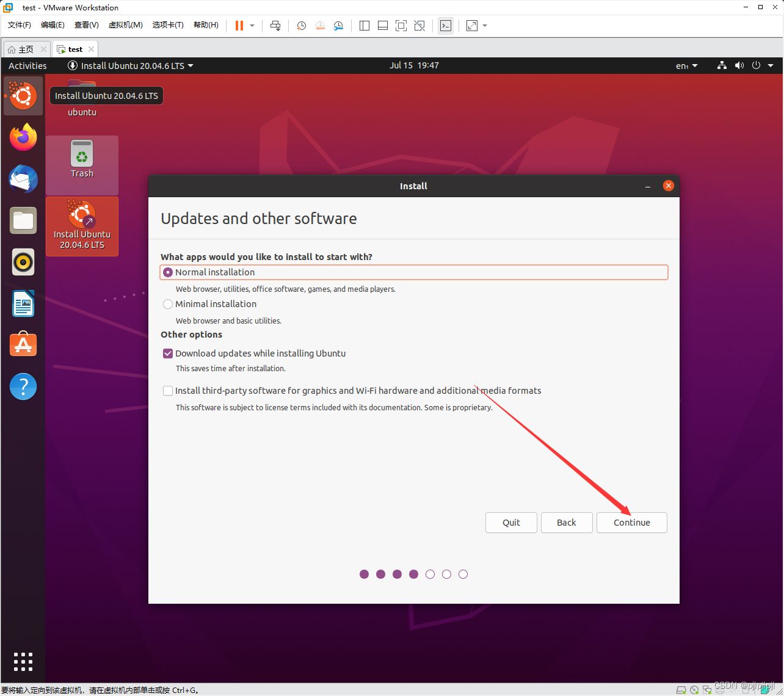
Task: Close the Install window with orange X
Action: 669,186
